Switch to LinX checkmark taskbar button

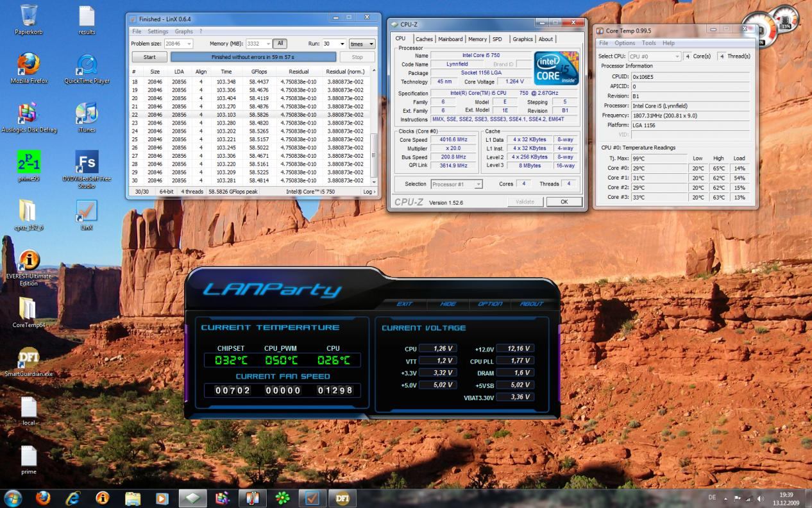click(x=312, y=498)
